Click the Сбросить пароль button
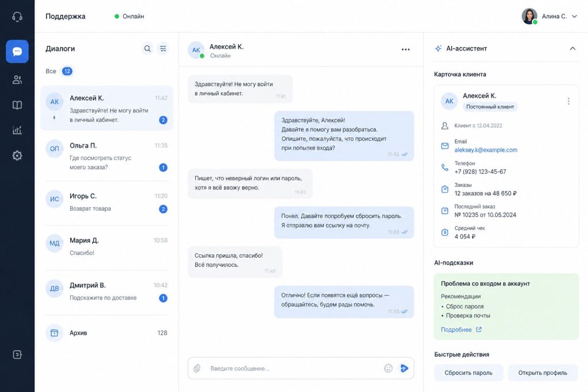588x392 pixels. click(469, 373)
